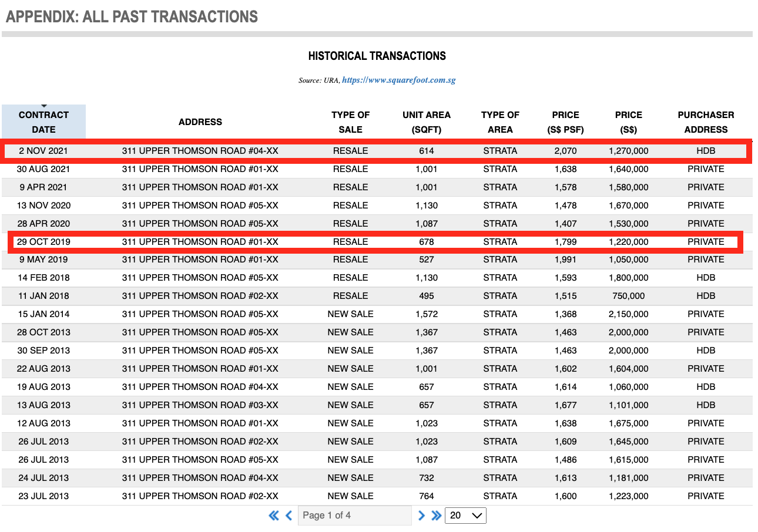Image resolution: width=758 pixels, height=532 pixels.
Task: Select the 15 JAN 2014 date cell
Action: 43,314
